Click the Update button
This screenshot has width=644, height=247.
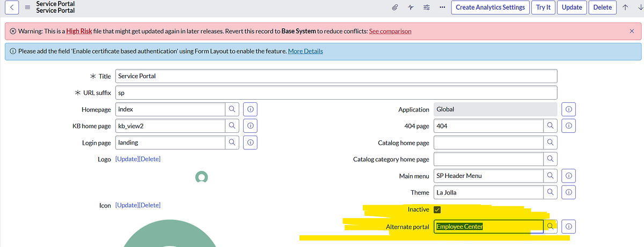[572, 8]
